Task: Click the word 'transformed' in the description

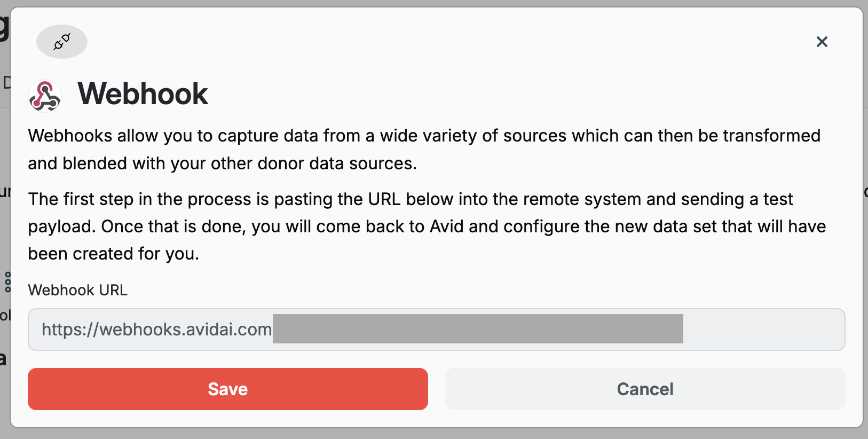Action: (x=771, y=136)
